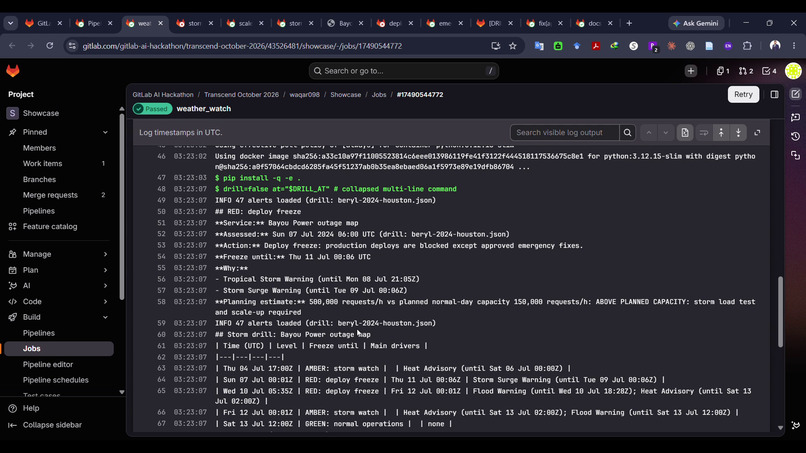The width and height of the screenshot is (806, 453).
Task: Expand the Manage menu
Action: (105, 254)
